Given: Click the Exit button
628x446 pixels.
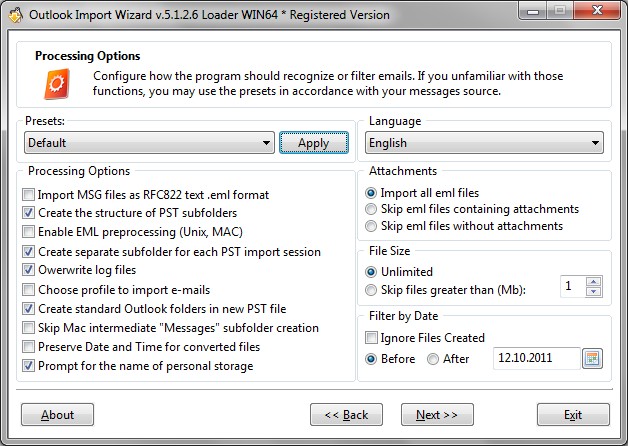Looking at the screenshot, I should tap(573, 415).
